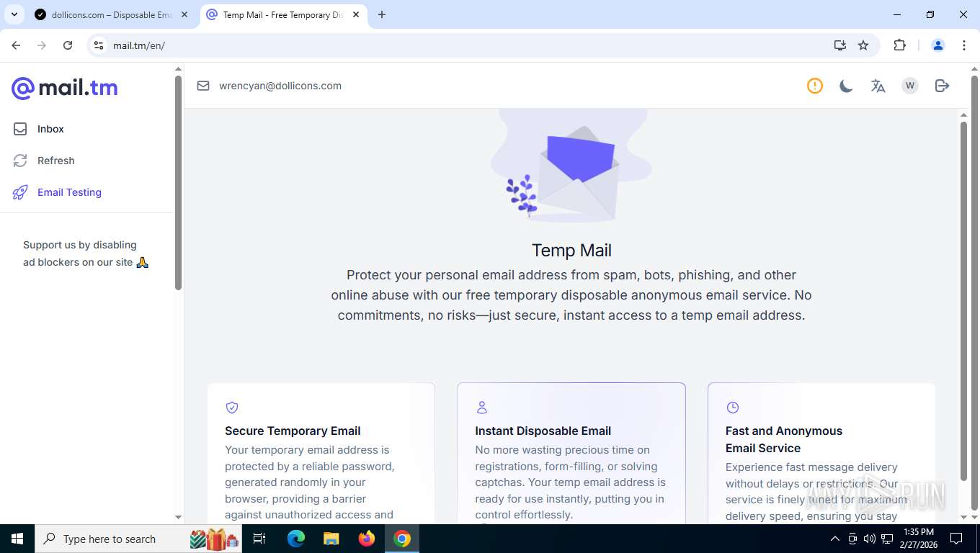Screen dimensions: 980x553
Task: Click the Fast and Anonymous Email Service heading
Action: 784,439
